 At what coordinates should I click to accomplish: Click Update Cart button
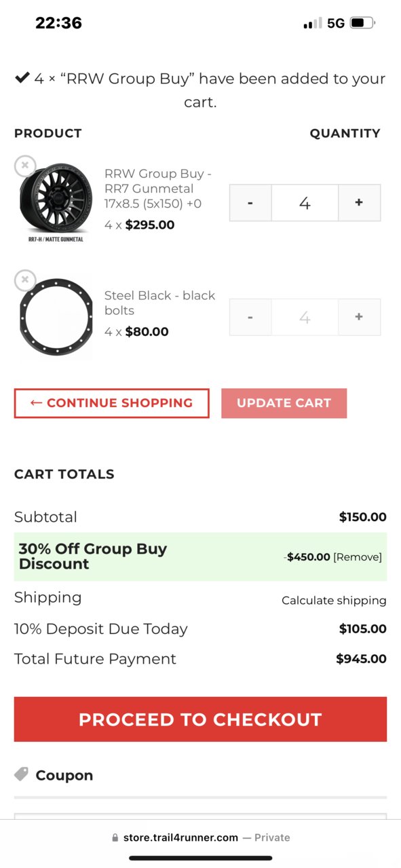pyautogui.click(x=284, y=403)
